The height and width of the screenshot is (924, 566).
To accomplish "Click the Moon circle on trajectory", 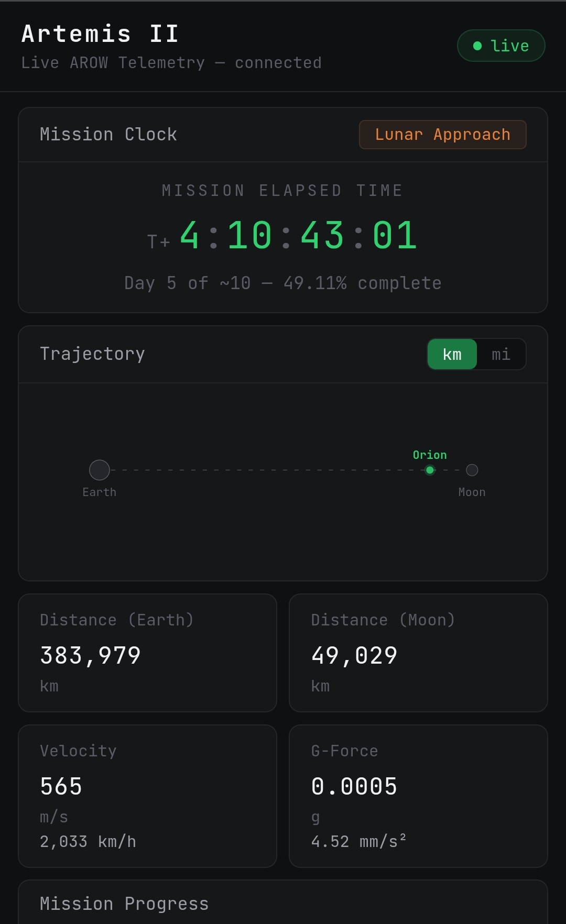I will point(472,470).
